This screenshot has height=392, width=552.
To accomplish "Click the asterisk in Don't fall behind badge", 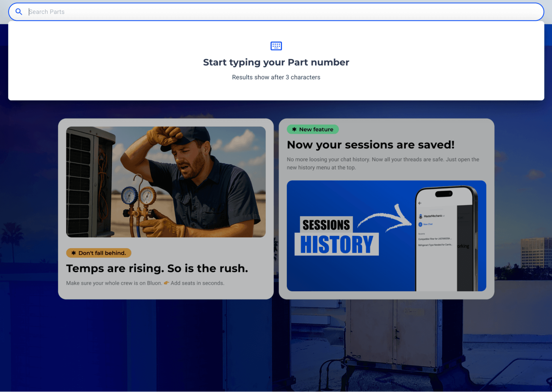I will [74, 253].
